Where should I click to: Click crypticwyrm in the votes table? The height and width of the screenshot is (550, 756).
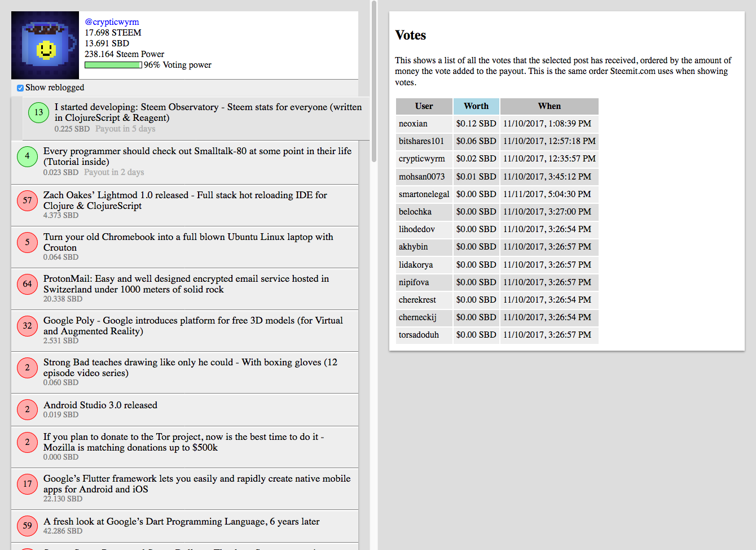[424, 159]
